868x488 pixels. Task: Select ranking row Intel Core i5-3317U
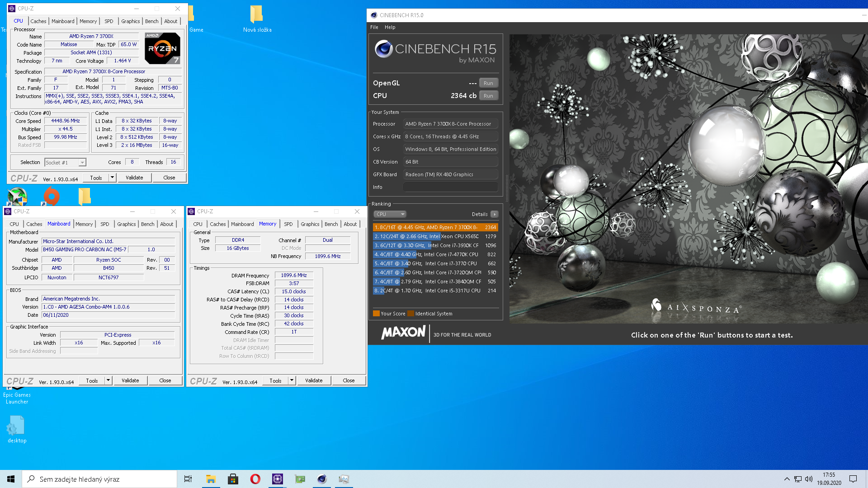pyautogui.click(x=435, y=291)
